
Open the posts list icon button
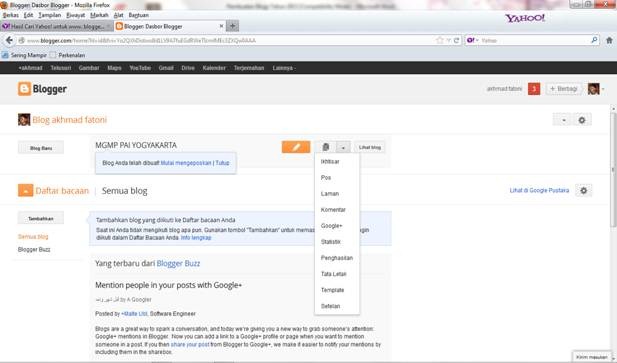click(325, 147)
